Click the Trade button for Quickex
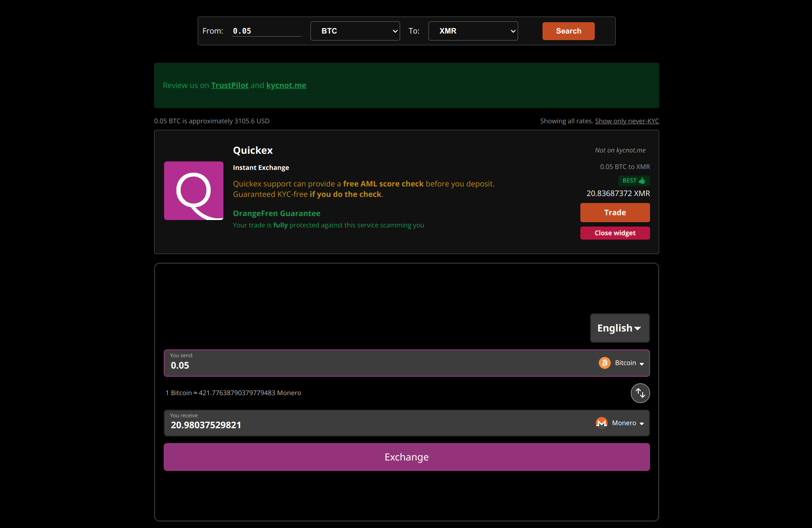Screen dimensions: 812x528 coord(615,213)
